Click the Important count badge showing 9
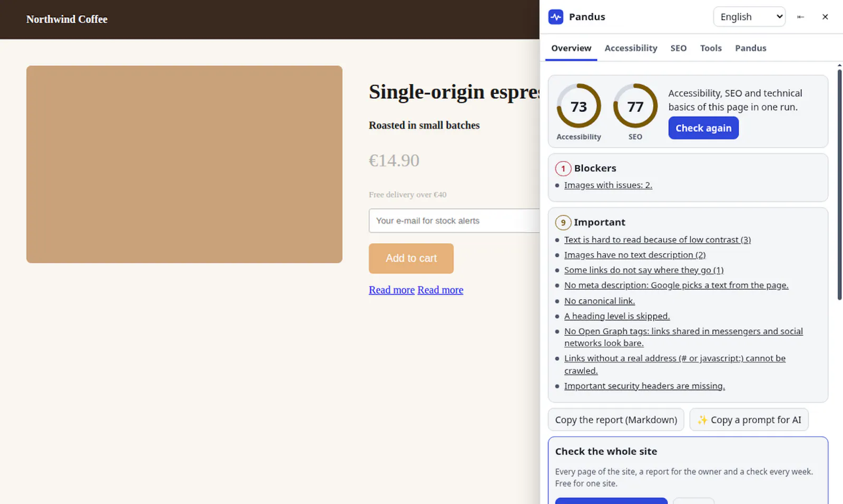The width and height of the screenshot is (843, 504). pos(563,223)
